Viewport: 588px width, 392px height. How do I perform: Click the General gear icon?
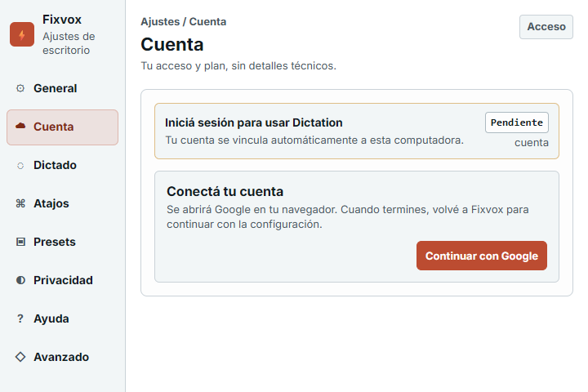(20, 88)
